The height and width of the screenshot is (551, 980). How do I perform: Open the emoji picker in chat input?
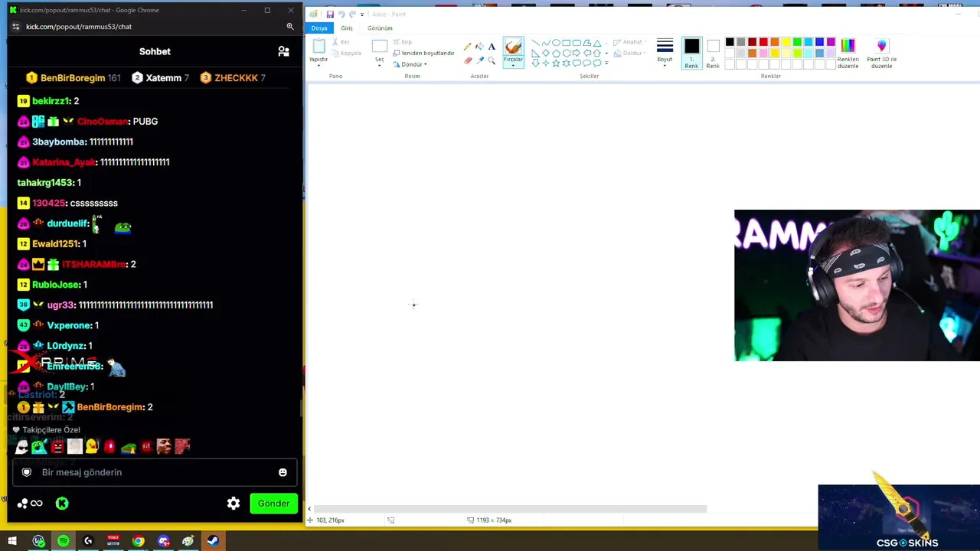(283, 472)
